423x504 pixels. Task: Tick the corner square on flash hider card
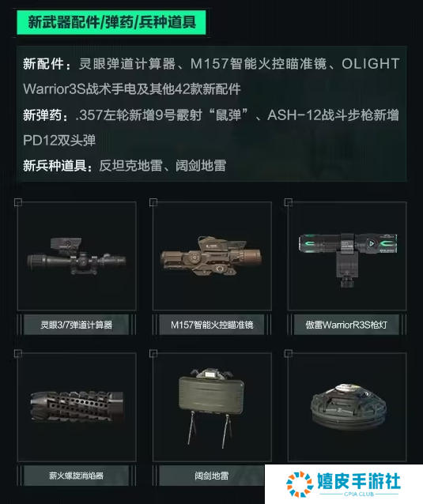pos(18,354)
